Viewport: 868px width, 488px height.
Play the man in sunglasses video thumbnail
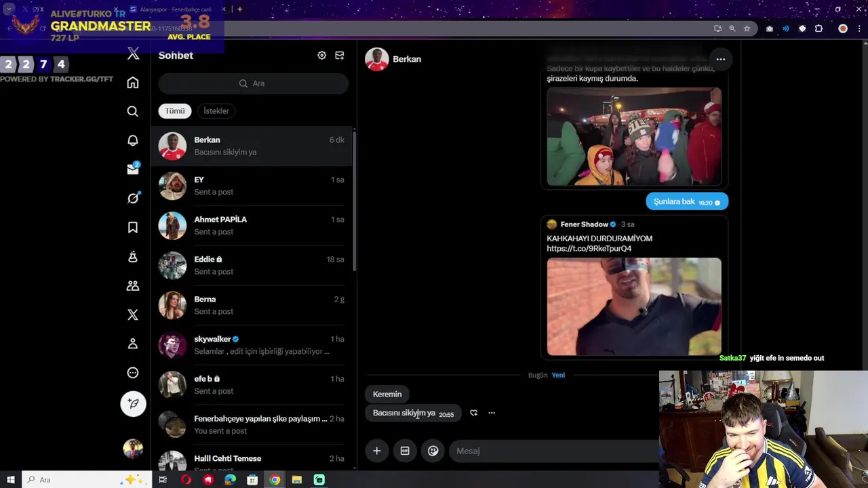(634, 306)
